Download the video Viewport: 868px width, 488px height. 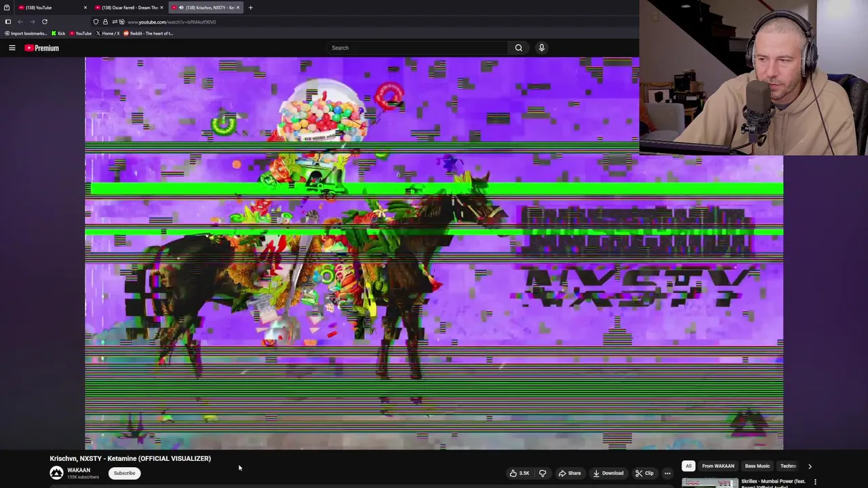point(608,473)
